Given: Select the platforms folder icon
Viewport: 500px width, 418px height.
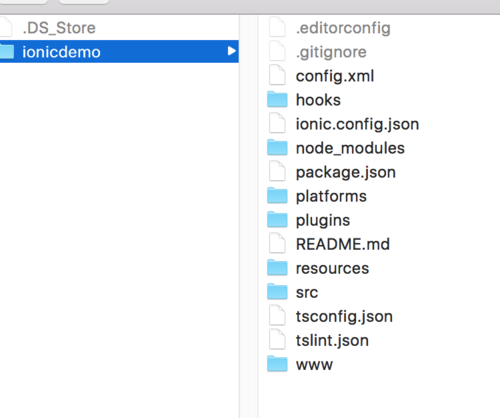Looking at the screenshot, I should pos(277,195).
